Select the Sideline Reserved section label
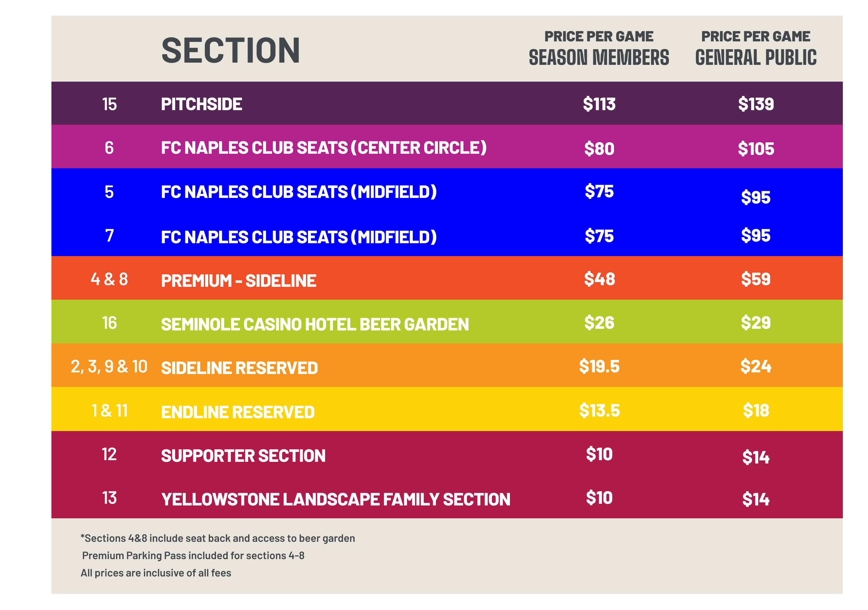868x610 pixels. (239, 368)
